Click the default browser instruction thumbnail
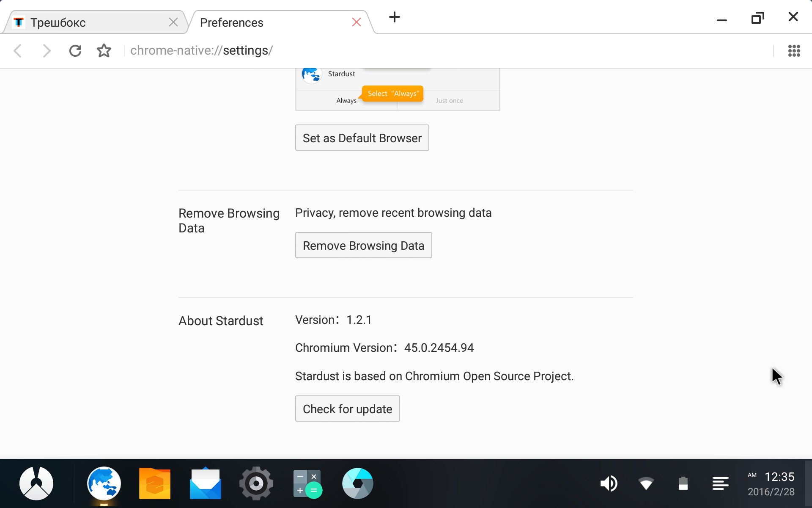This screenshot has width=812, height=508. [x=398, y=89]
